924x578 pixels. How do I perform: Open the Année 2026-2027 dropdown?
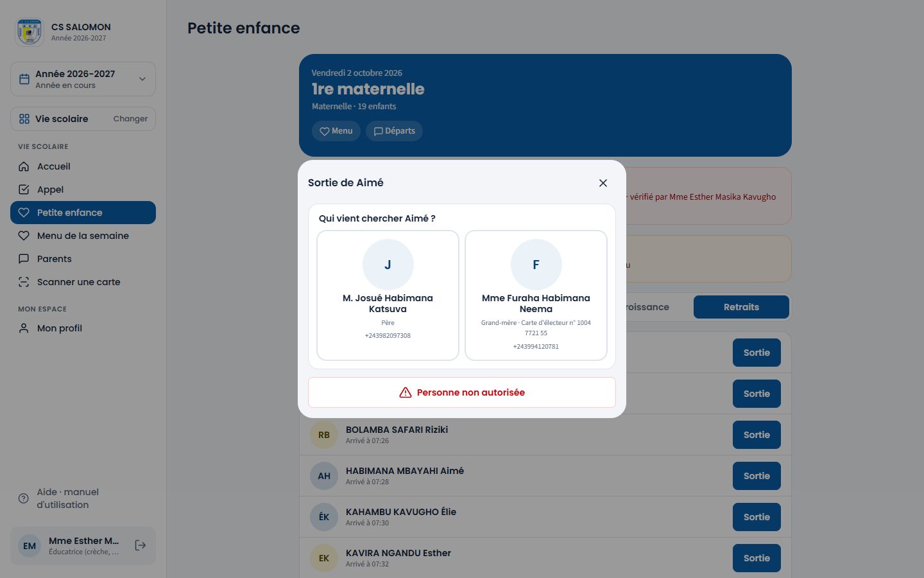83,79
